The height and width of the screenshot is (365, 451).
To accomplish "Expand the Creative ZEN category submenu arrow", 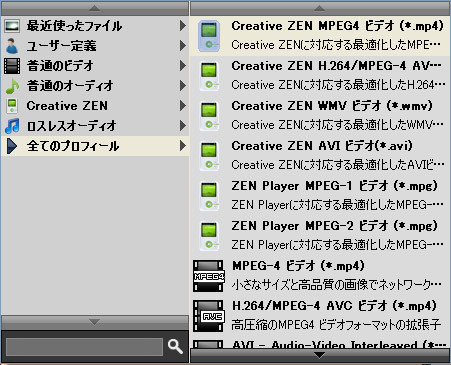I will point(183,106).
